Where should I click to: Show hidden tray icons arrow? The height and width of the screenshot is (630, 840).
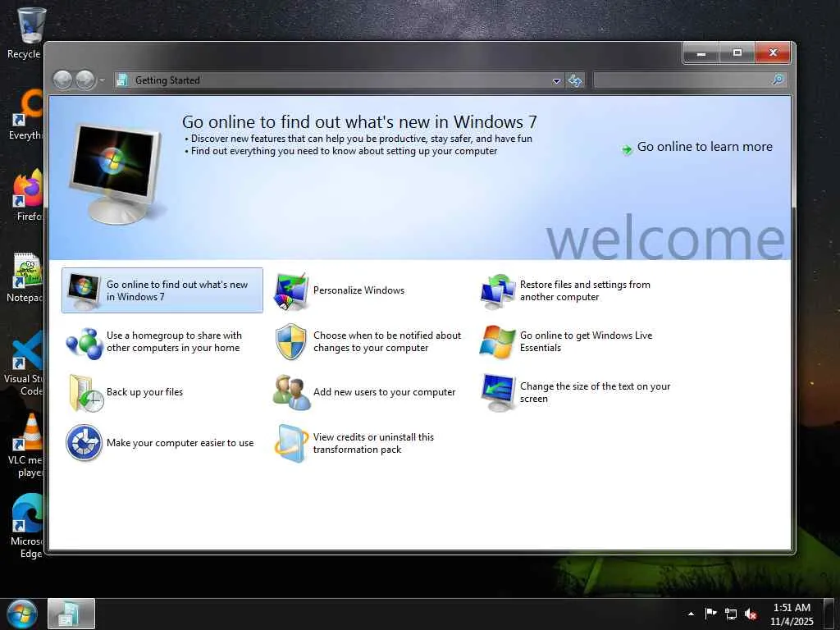pyautogui.click(x=691, y=614)
